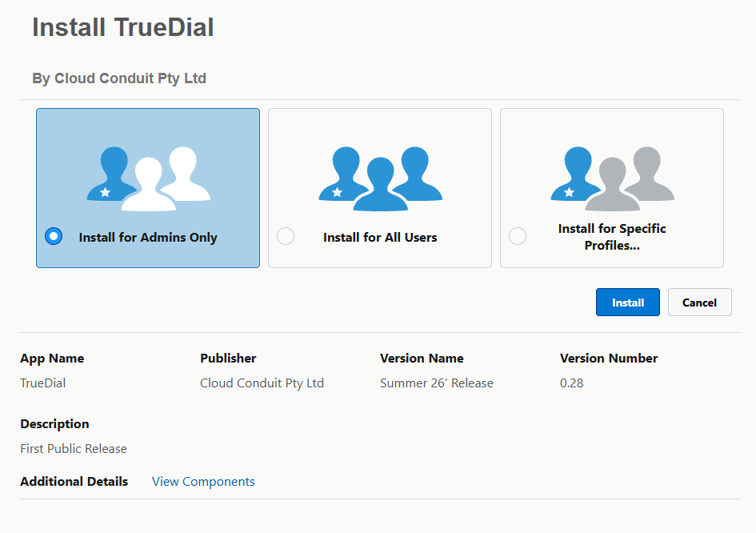Click the version name 'Summer 26' Release'
This screenshot has height=533, width=756.
(436, 383)
